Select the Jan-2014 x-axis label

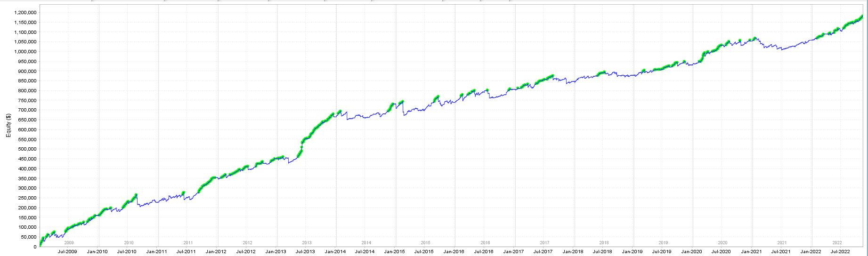pos(335,252)
